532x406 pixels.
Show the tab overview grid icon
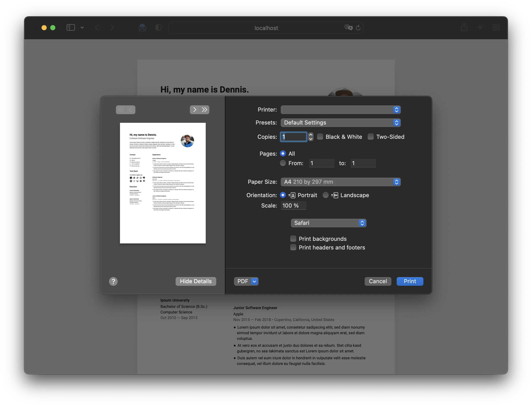496,27
